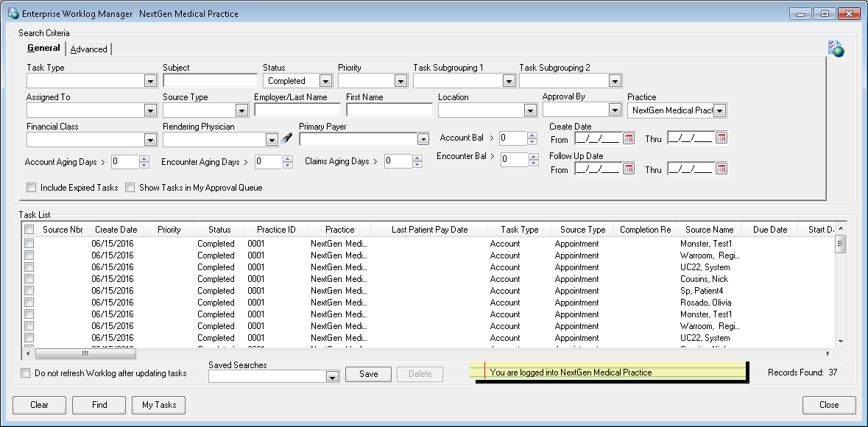Expand the Saved Searches dropdown
Image resolution: width=868 pixels, height=427 pixels.
point(332,377)
